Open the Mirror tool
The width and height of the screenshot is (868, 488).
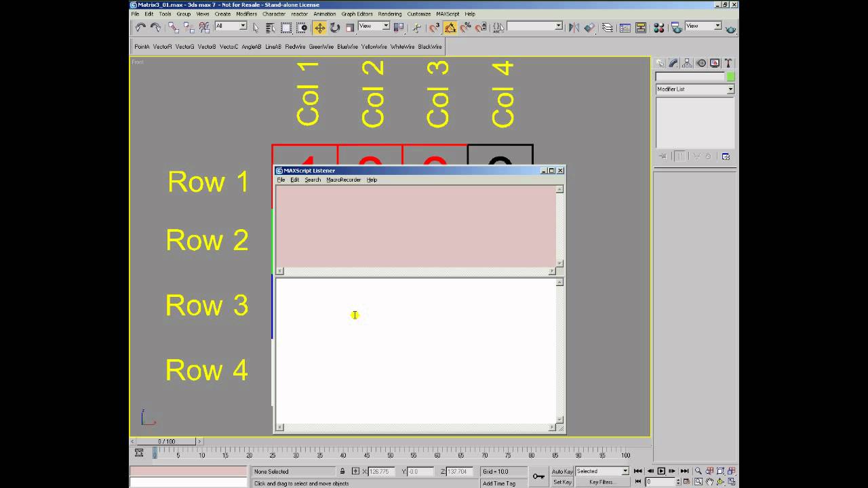pos(574,28)
